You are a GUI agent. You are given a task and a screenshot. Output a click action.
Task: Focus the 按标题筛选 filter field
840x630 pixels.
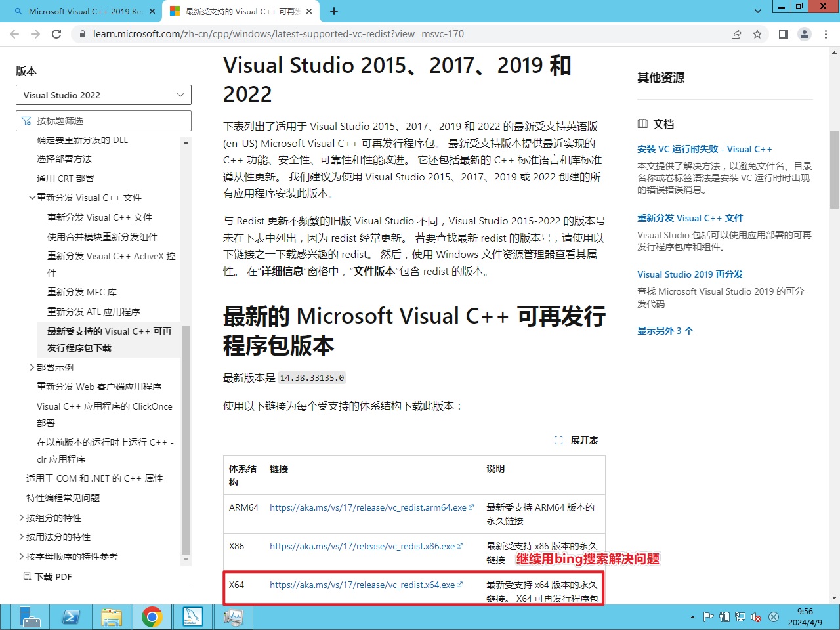click(x=104, y=121)
